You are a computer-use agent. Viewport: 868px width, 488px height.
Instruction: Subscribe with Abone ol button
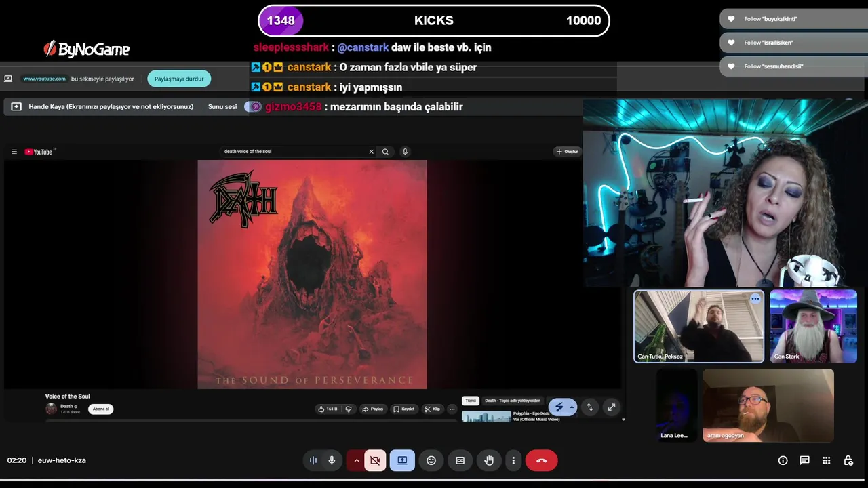(100, 409)
